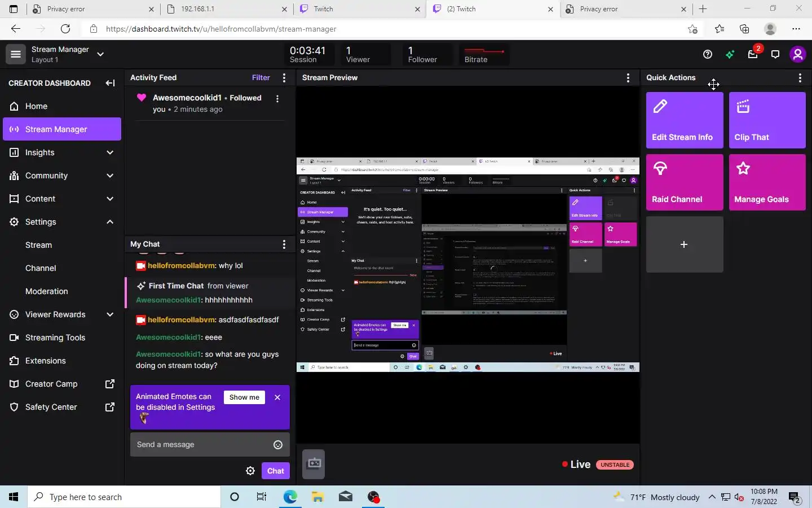Click the Send a message input

[x=210, y=445]
